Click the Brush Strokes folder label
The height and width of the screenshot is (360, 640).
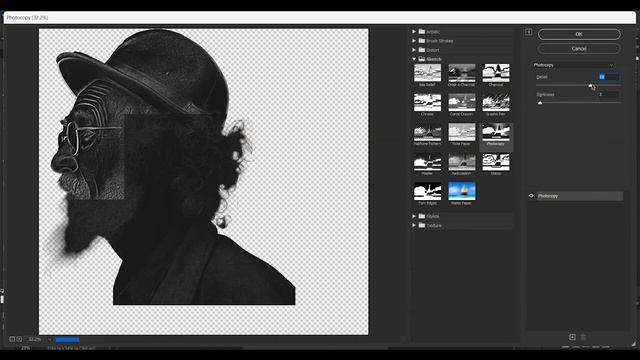coord(440,41)
